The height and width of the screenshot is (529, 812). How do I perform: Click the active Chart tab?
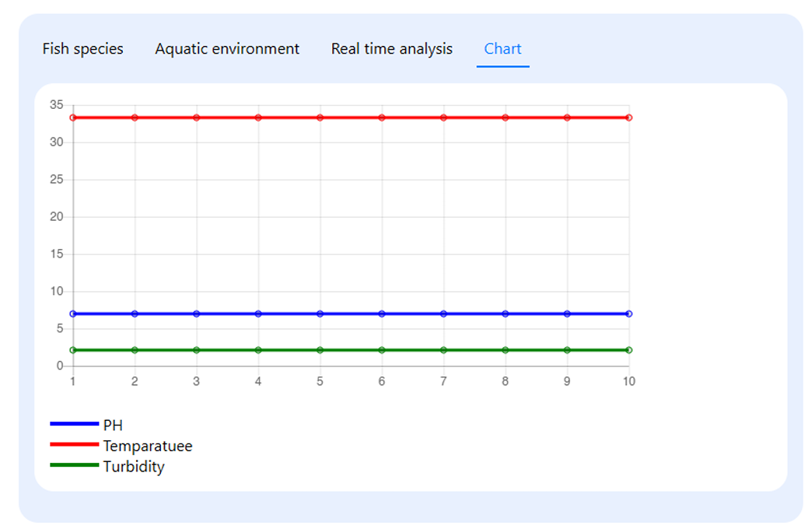502,49
